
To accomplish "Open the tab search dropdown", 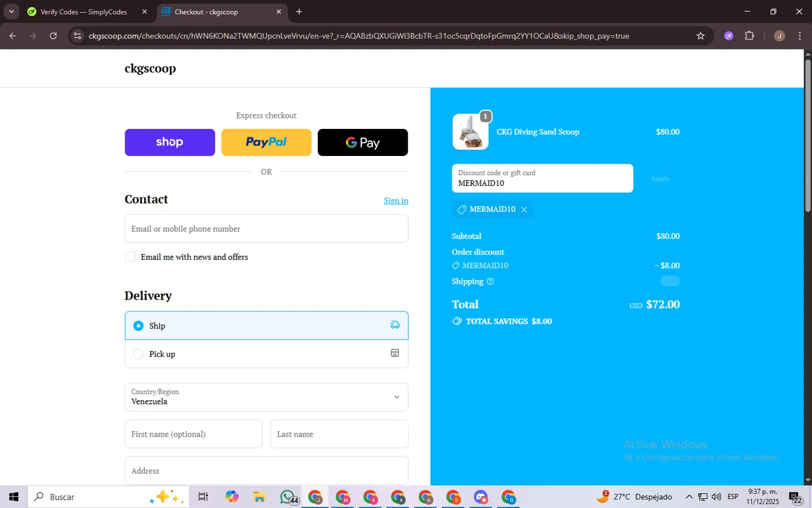I will (x=11, y=12).
